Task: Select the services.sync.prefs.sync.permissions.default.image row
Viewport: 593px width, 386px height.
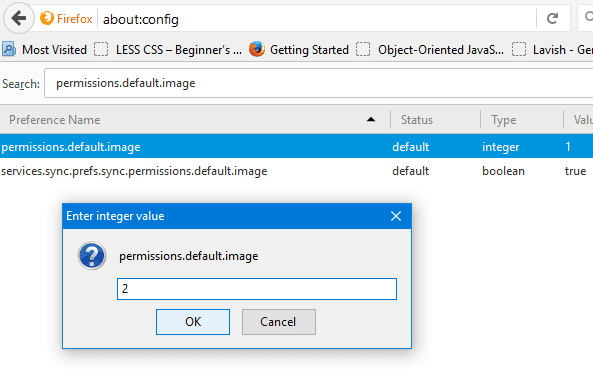Action: [296, 171]
